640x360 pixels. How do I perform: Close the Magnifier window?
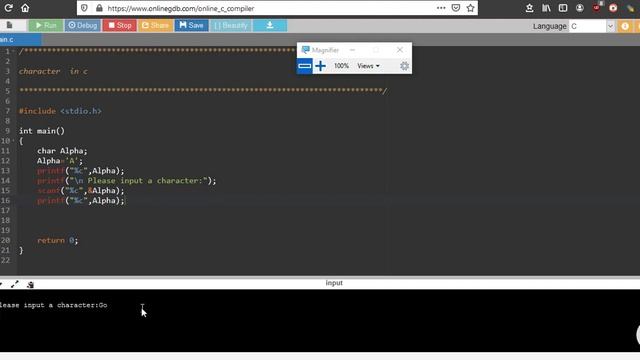[x=400, y=50]
